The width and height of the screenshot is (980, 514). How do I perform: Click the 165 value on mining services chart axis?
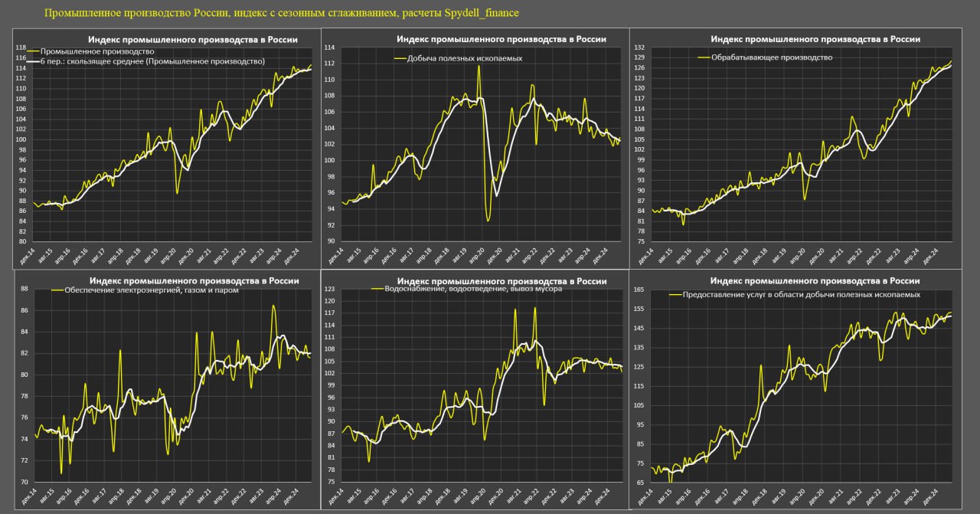639,290
